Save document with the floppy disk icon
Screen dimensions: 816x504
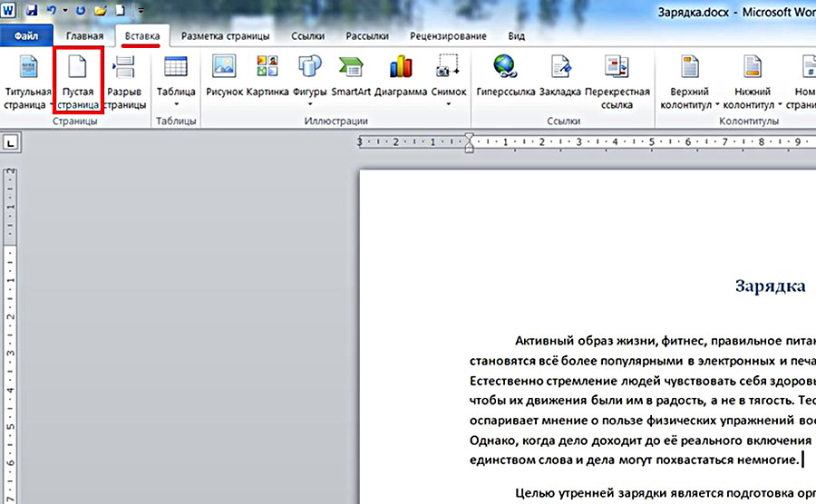click(x=32, y=12)
